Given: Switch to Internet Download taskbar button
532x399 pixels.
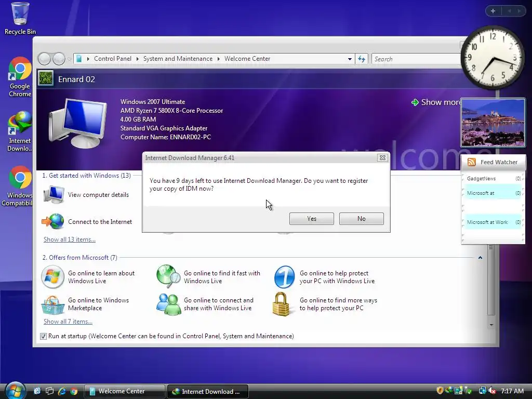Looking at the screenshot, I should click(208, 391).
